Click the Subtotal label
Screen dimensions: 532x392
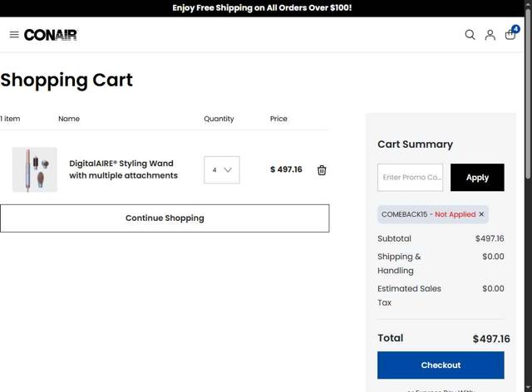(x=394, y=238)
